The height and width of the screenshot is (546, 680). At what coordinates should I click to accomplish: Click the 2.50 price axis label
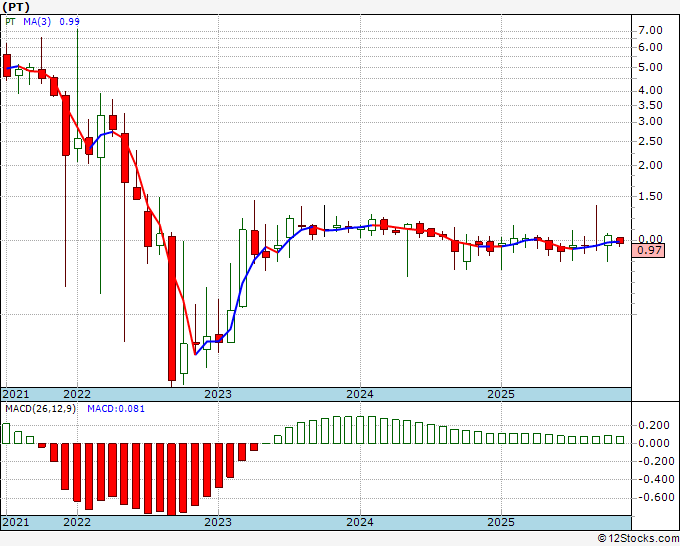pyautogui.click(x=650, y=141)
